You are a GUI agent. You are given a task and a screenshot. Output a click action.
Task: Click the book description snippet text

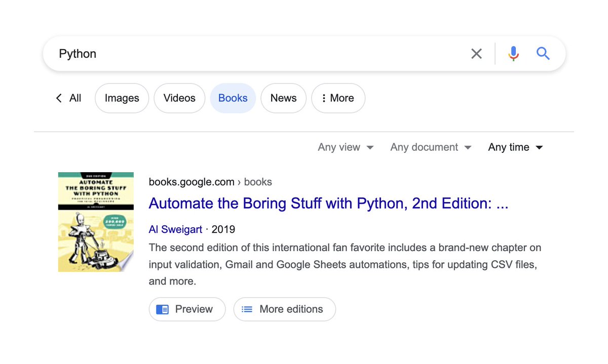tap(345, 265)
